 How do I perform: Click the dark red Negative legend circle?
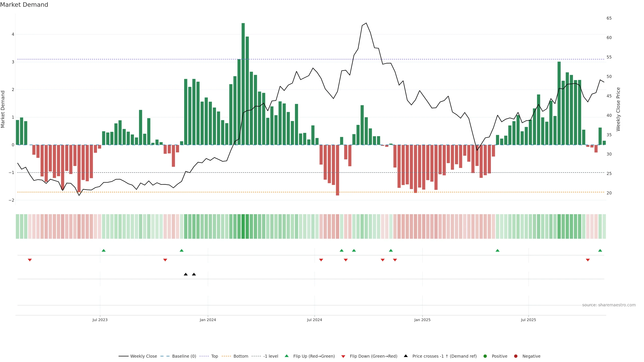tap(516, 356)
